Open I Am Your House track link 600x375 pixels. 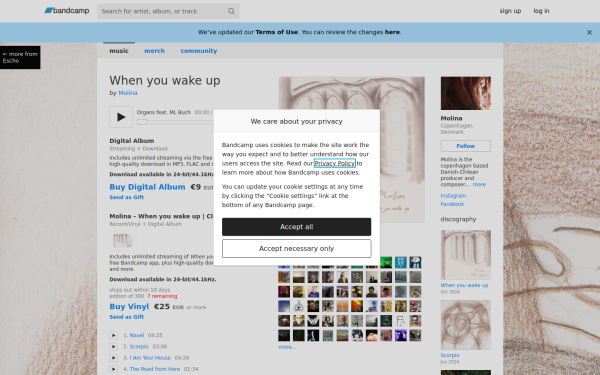click(150, 358)
